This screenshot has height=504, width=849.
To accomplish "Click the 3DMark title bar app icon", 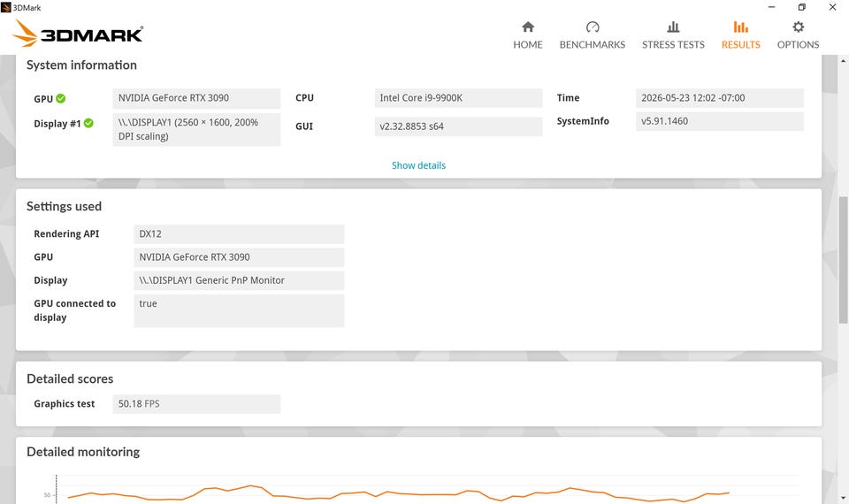I will [x=6, y=7].
